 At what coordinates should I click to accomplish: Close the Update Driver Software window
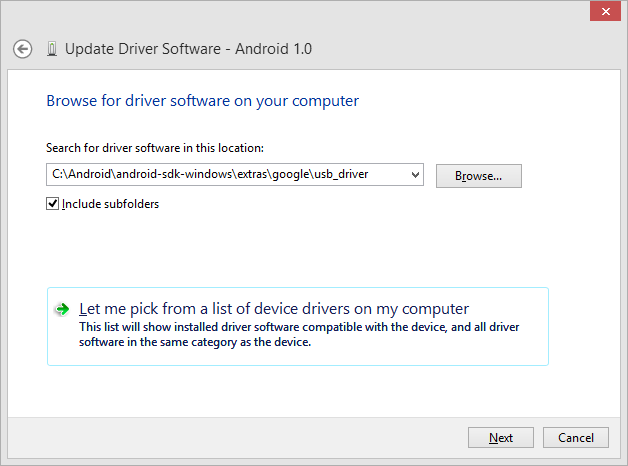603,12
